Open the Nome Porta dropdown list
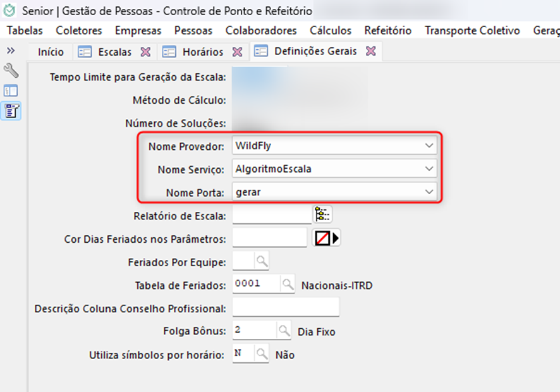This screenshot has width=560, height=392. coord(429,192)
